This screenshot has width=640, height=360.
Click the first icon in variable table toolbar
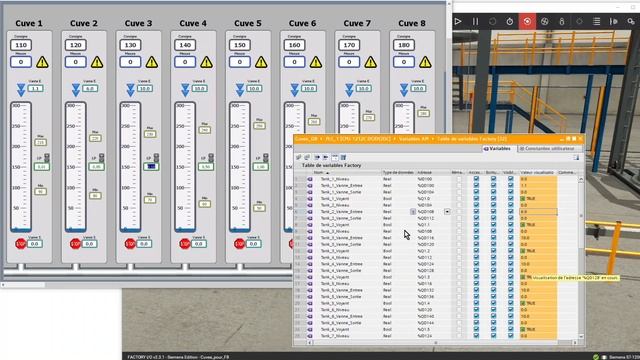click(x=299, y=157)
